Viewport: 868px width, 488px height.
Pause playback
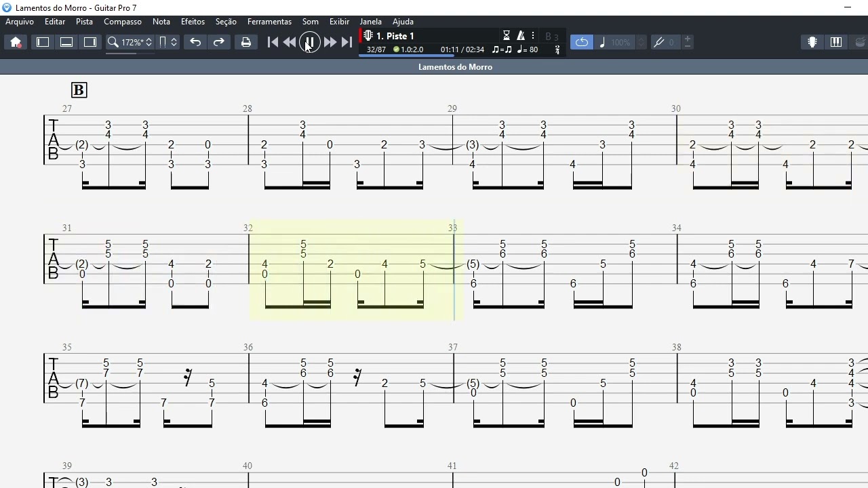pos(309,42)
